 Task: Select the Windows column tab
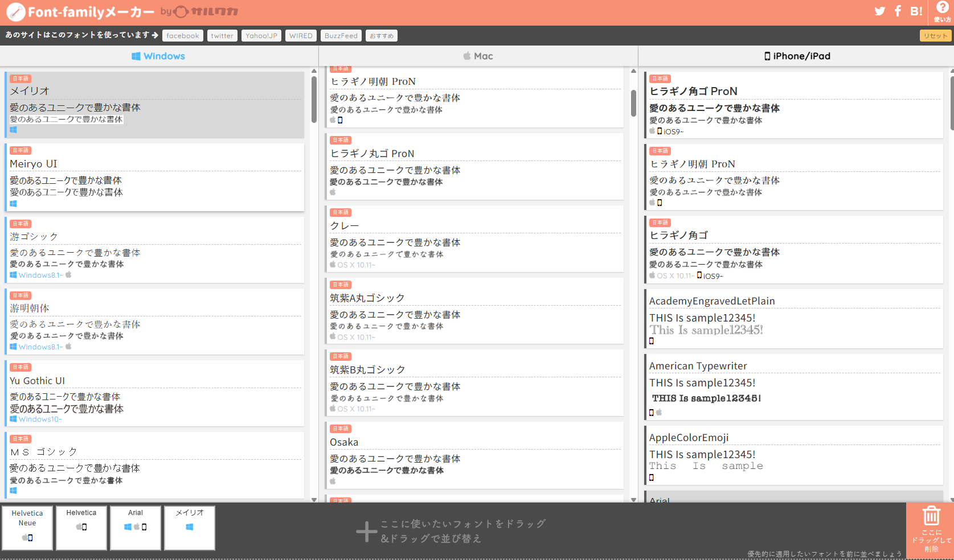click(x=158, y=56)
